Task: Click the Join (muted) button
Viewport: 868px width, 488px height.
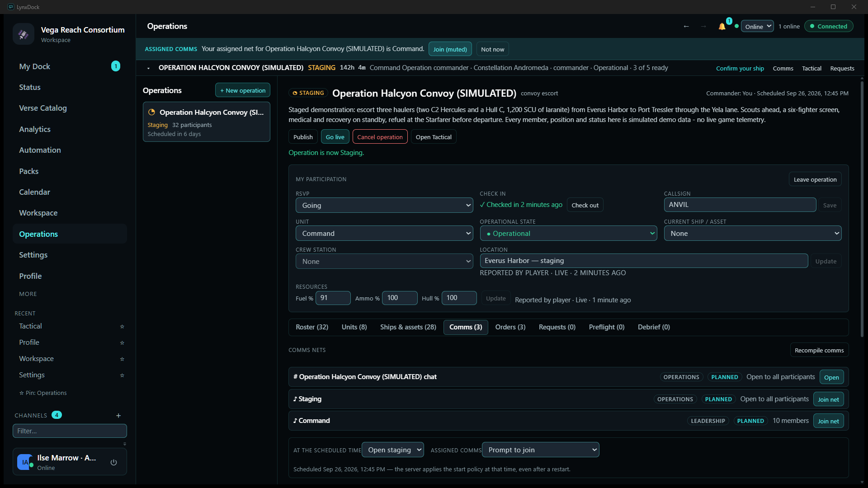Action: (450, 49)
